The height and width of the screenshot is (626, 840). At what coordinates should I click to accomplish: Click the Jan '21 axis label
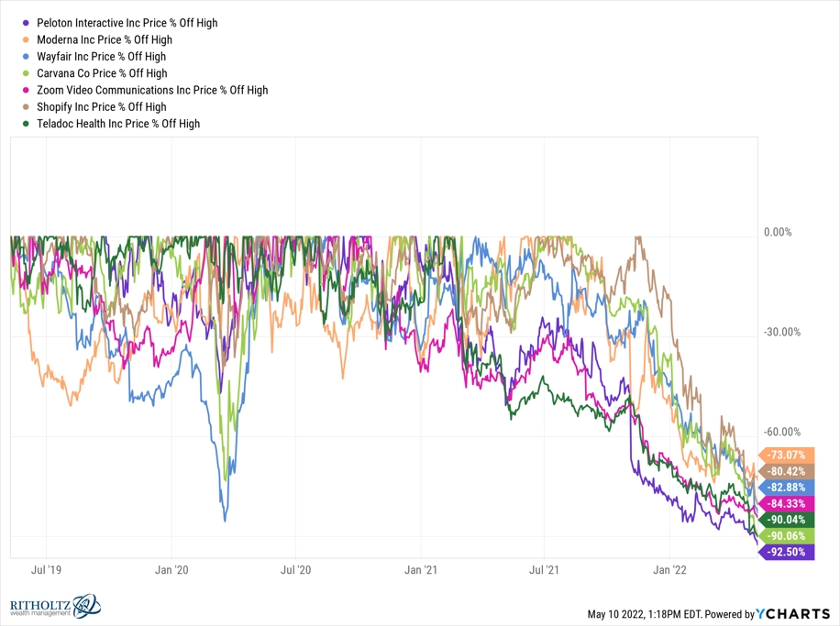(421, 570)
